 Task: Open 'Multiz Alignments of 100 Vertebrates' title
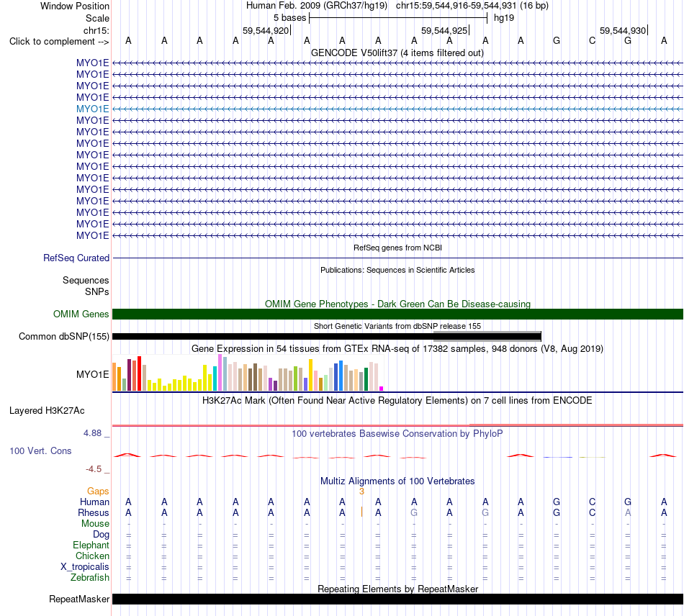(397, 481)
